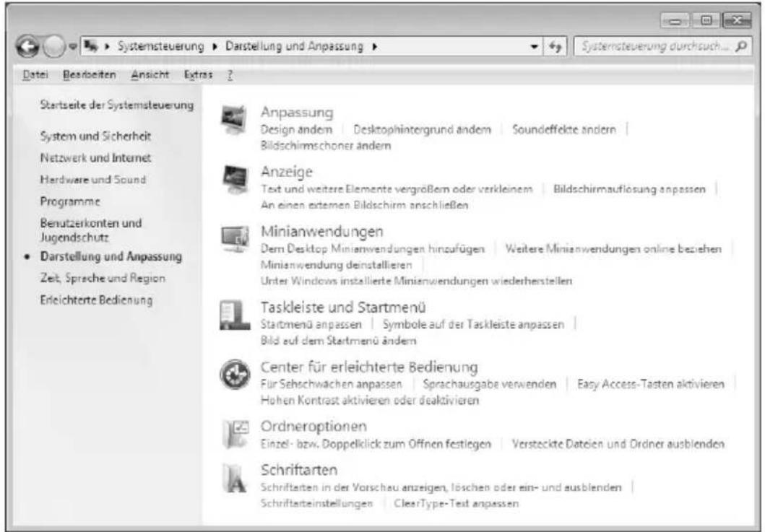Click Easy Access-Tasten aktivieren
The height and width of the screenshot is (532, 765).
(651, 384)
